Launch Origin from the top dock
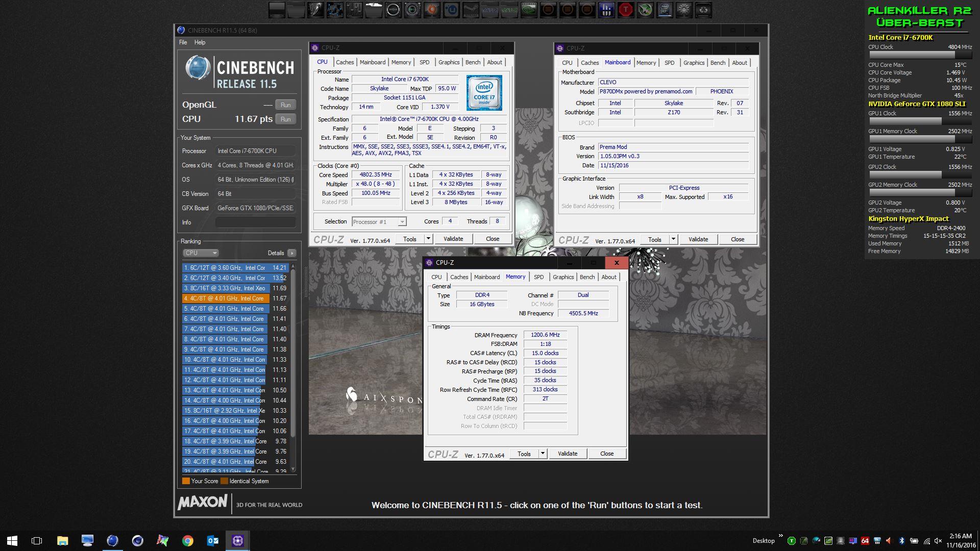 tap(431, 10)
